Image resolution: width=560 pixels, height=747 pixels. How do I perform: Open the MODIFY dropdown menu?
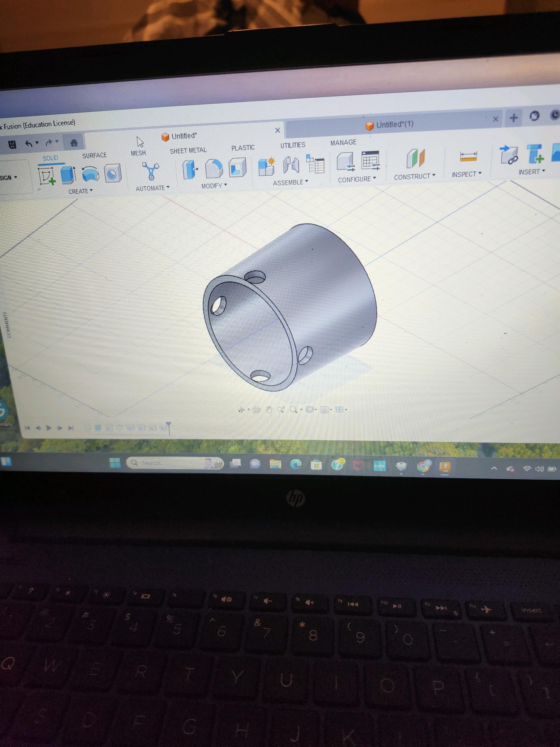pyautogui.click(x=214, y=186)
